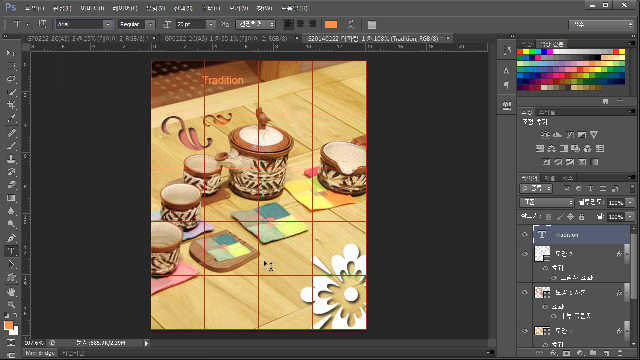The image size is (640, 360).
Task: Open the Character panel from collapsed dock
Action: pos(507,71)
